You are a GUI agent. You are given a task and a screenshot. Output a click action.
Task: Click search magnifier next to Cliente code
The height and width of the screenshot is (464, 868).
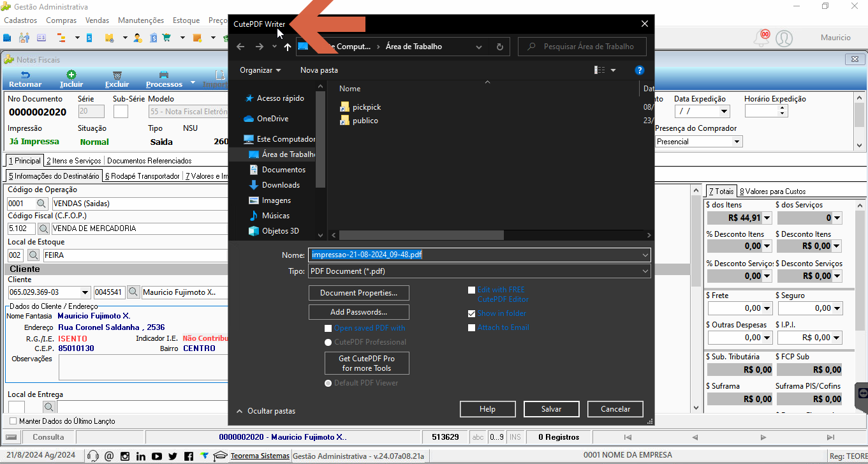[133, 292]
